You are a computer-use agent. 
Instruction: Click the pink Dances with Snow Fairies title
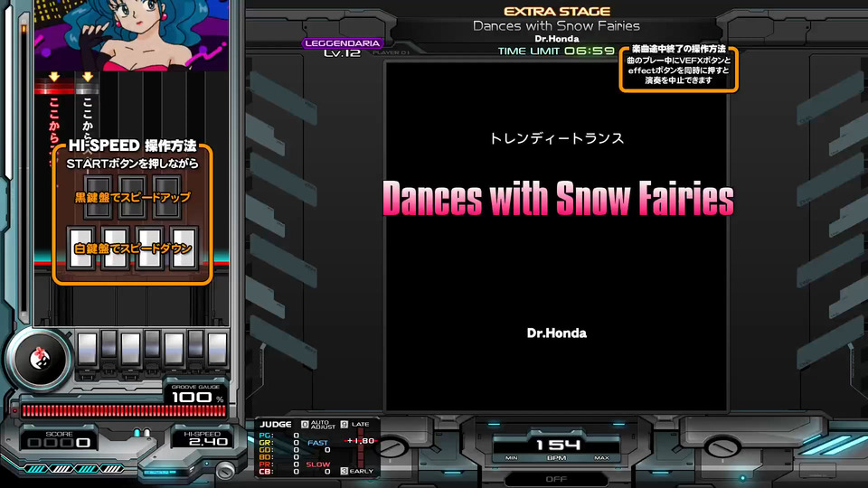[x=558, y=198]
